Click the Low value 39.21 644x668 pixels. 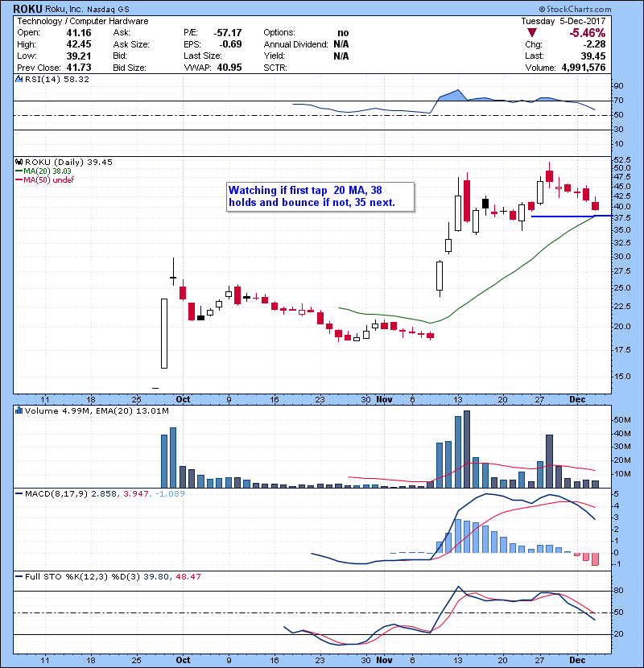(79, 56)
